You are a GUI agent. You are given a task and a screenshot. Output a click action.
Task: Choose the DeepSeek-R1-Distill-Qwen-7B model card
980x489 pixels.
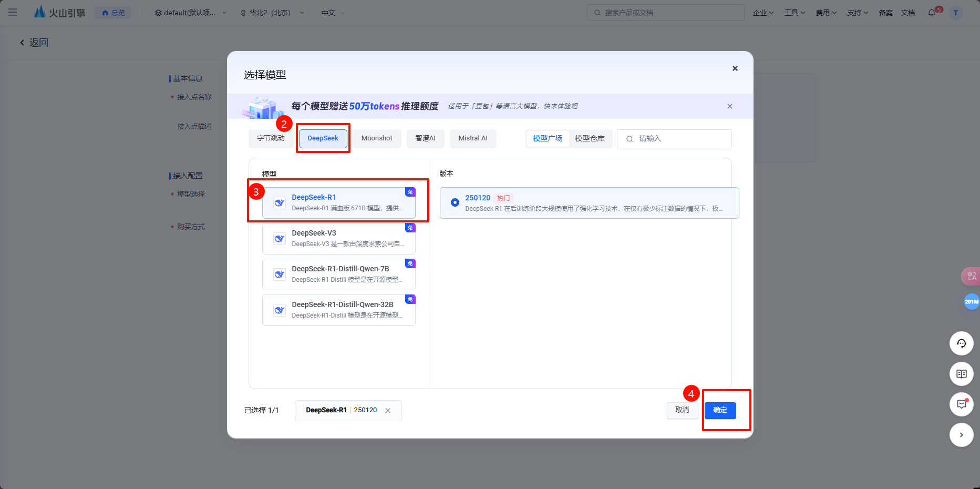(x=339, y=274)
